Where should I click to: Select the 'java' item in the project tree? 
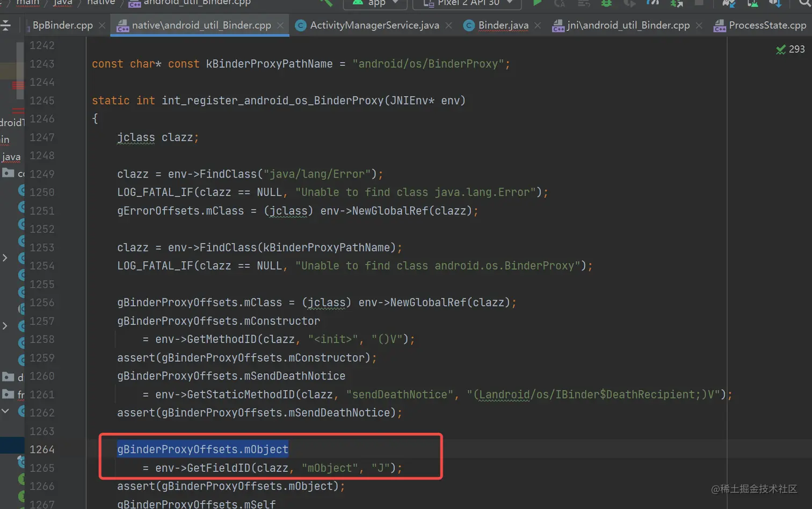click(x=11, y=157)
